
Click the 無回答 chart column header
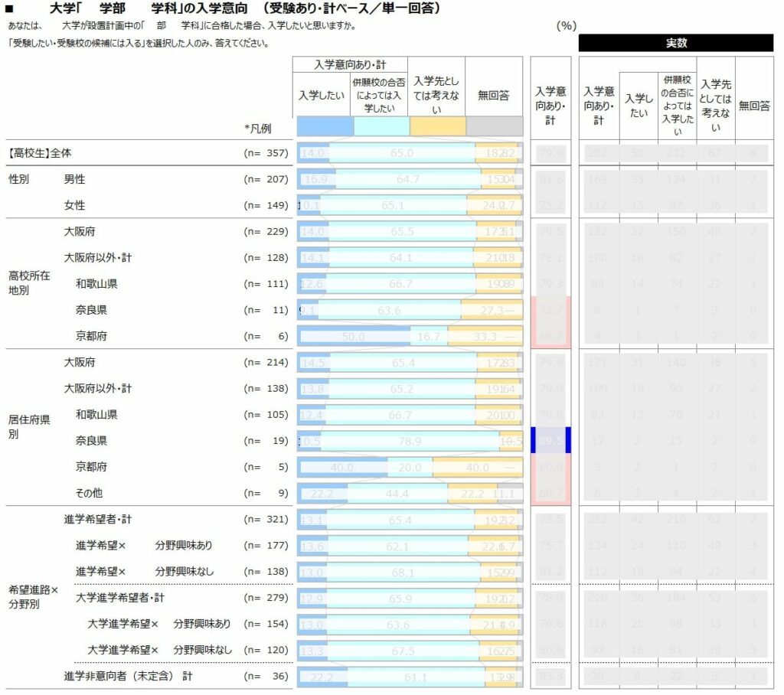(x=494, y=94)
